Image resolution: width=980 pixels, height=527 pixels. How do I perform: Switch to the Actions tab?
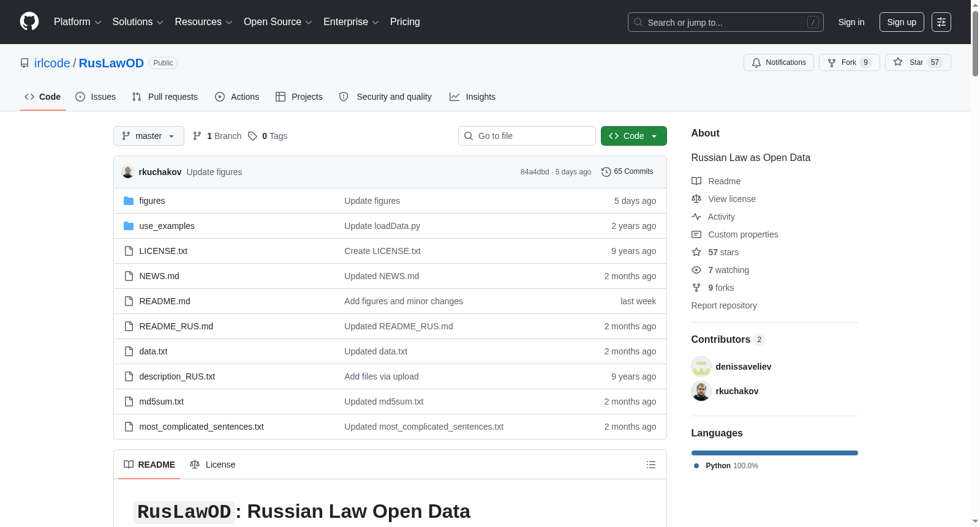(237, 97)
